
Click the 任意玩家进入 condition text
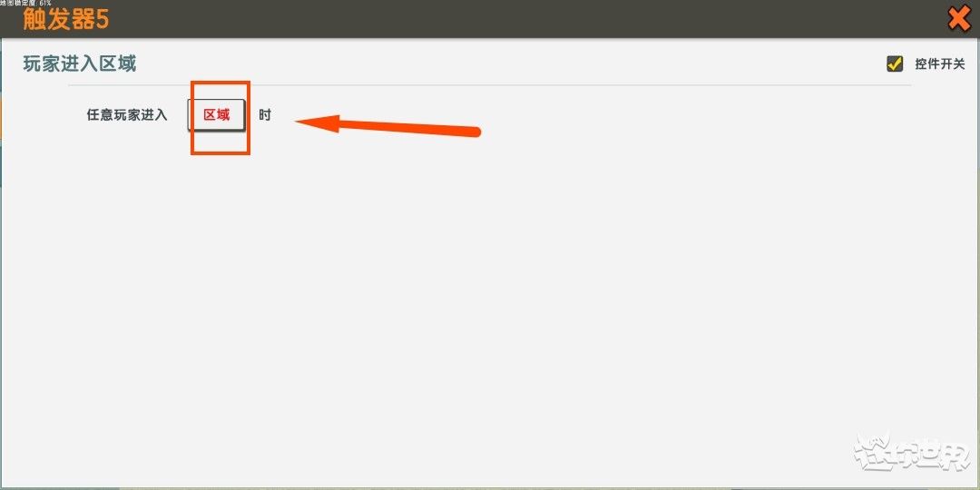tap(127, 115)
